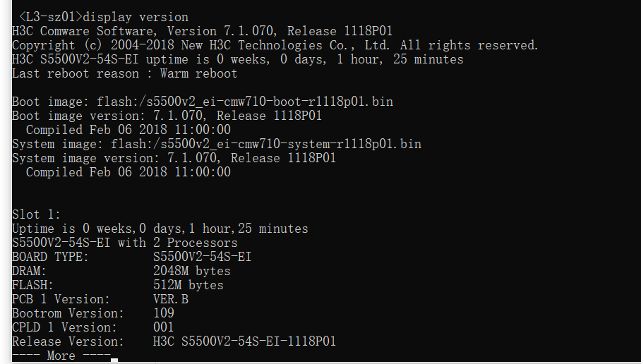The height and width of the screenshot is (364, 641).
Task: Click the "Boot image version" line
Action: 167,116
